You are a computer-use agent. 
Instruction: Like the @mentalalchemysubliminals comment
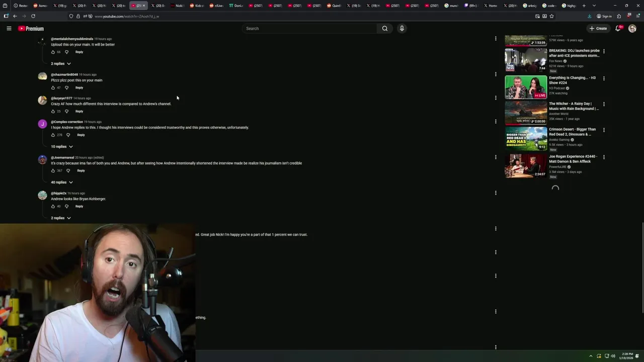53,52
